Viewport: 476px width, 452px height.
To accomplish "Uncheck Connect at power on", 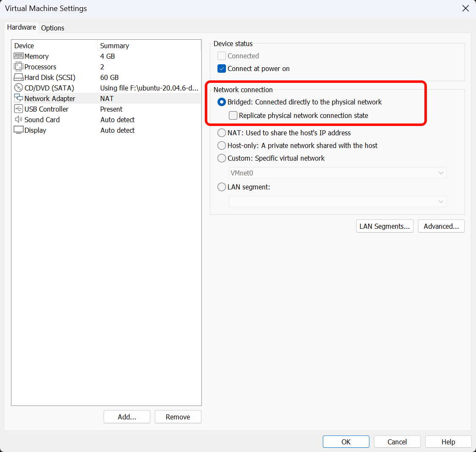I will (222, 68).
